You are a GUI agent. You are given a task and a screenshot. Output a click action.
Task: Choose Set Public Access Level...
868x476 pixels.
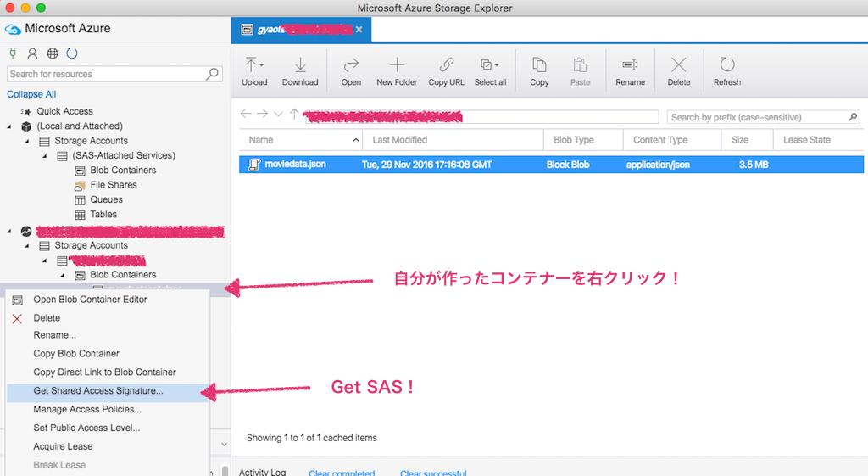coord(108,428)
